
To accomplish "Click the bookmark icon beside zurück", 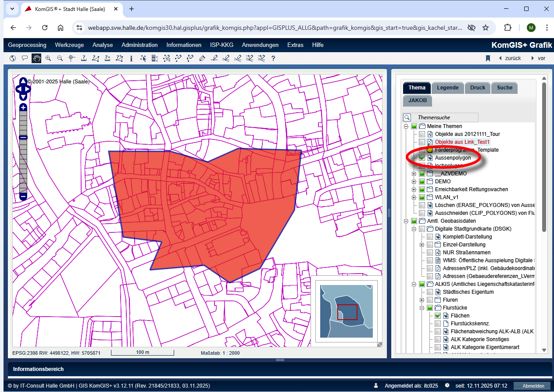I will pyautogui.click(x=487, y=58).
